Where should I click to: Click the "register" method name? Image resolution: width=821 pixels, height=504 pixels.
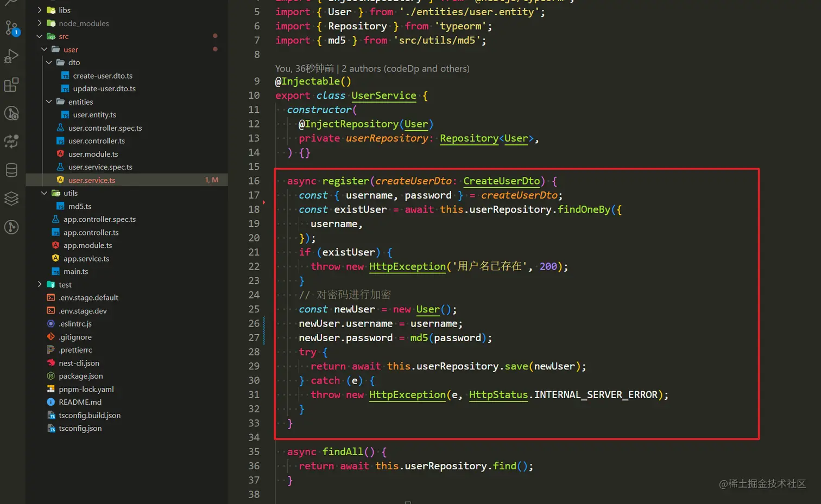tap(346, 181)
